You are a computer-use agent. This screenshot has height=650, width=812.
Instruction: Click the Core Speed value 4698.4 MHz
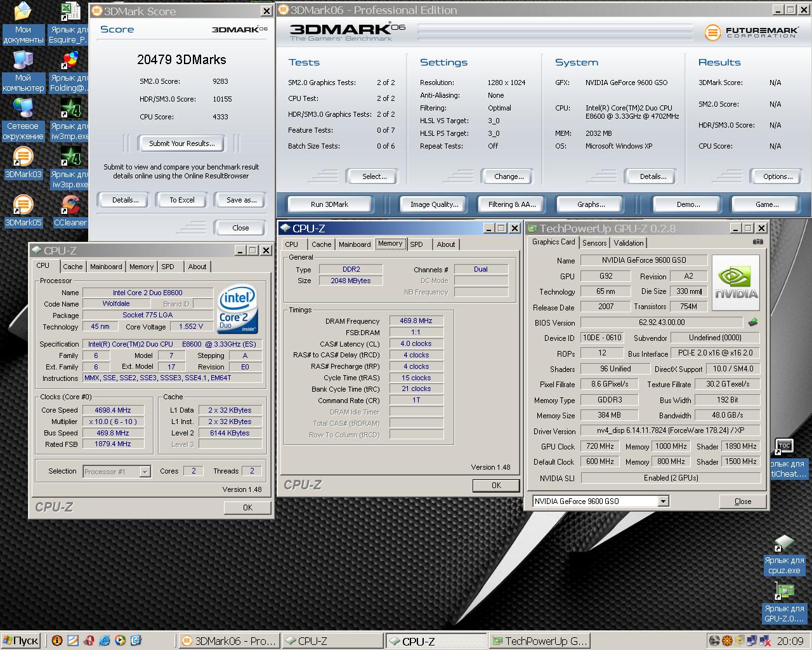click(113, 411)
